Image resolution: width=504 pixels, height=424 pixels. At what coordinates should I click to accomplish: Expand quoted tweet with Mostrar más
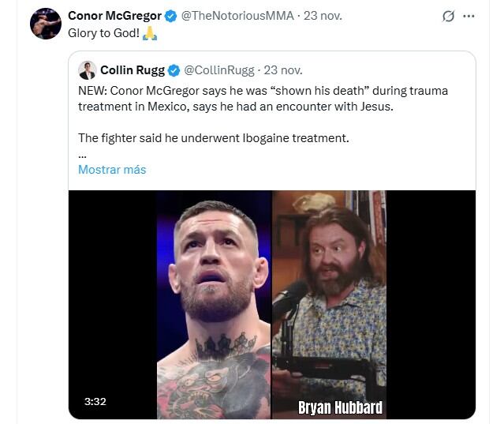point(112,170)
